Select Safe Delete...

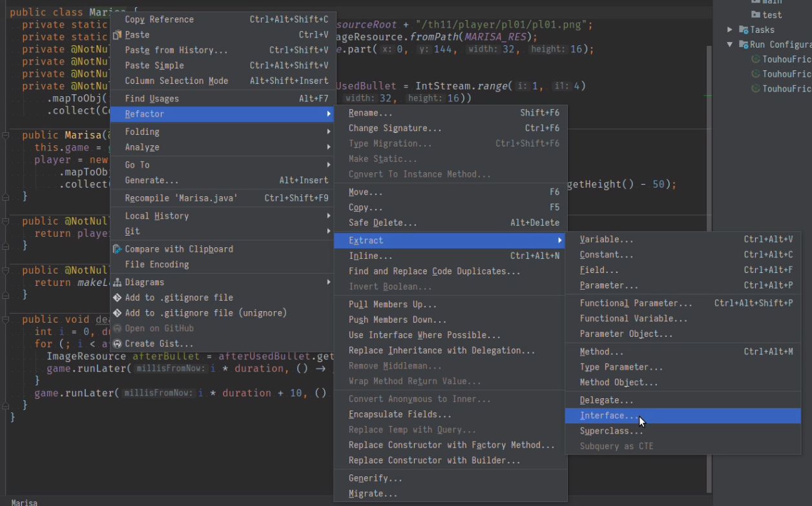coord(450,223)
